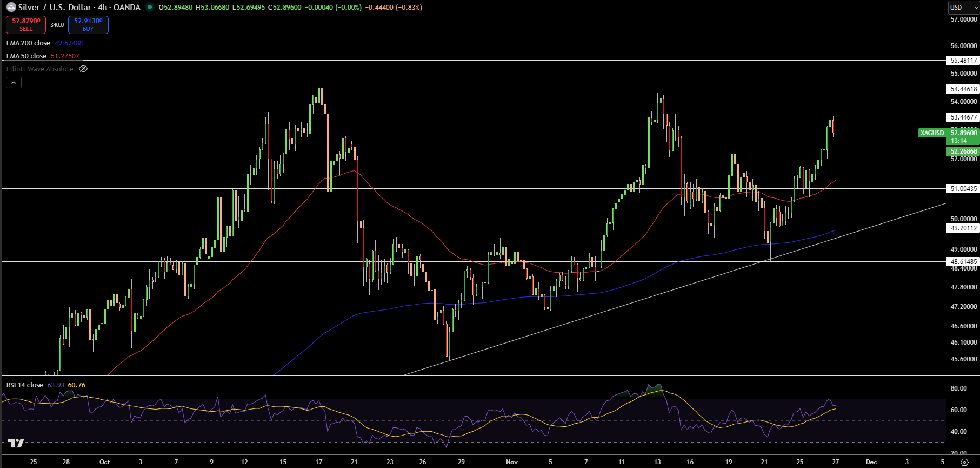980x468 pixels.
Task: Click the 51.00435 horizontal line price label
Action: (964, 189)
